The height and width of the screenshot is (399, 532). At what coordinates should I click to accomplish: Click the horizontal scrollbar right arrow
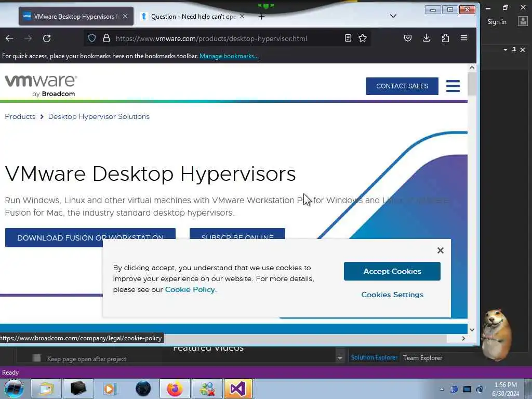463,338
